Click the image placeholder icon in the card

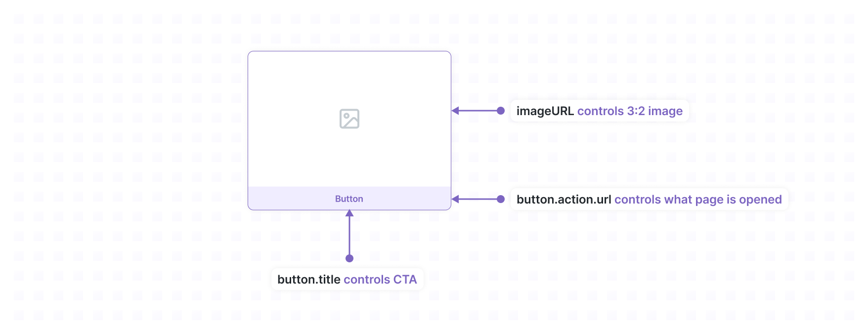click(x=349, y=119)
